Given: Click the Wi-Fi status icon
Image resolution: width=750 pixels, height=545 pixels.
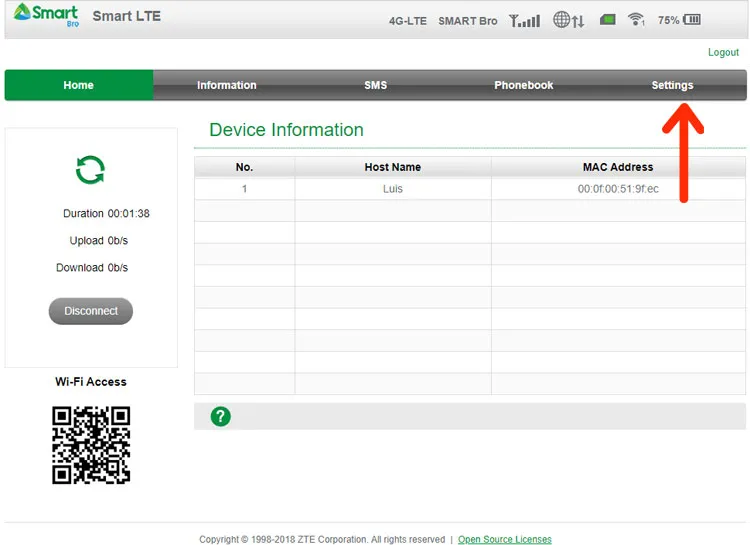Looking at the screenshot, I should click(x=636, y=19).
